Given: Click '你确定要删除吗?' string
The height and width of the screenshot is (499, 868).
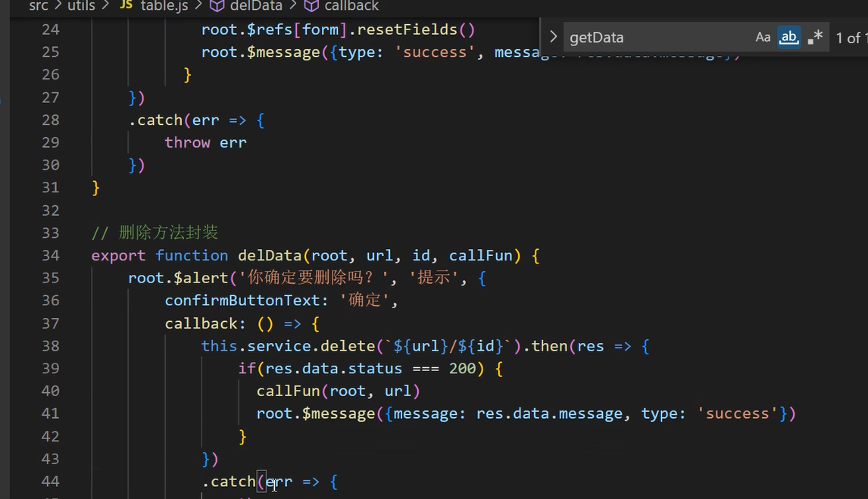Looking at the screenshot, I should (314, 278).
